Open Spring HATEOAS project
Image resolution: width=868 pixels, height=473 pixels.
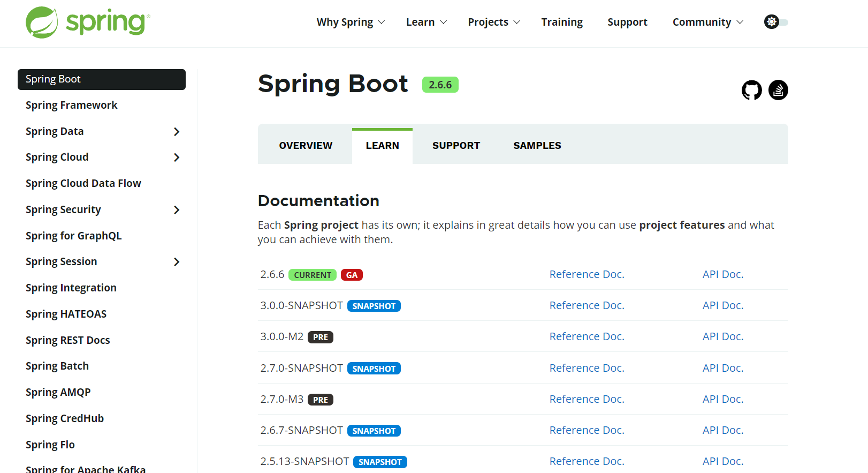[x=66, y=314]
